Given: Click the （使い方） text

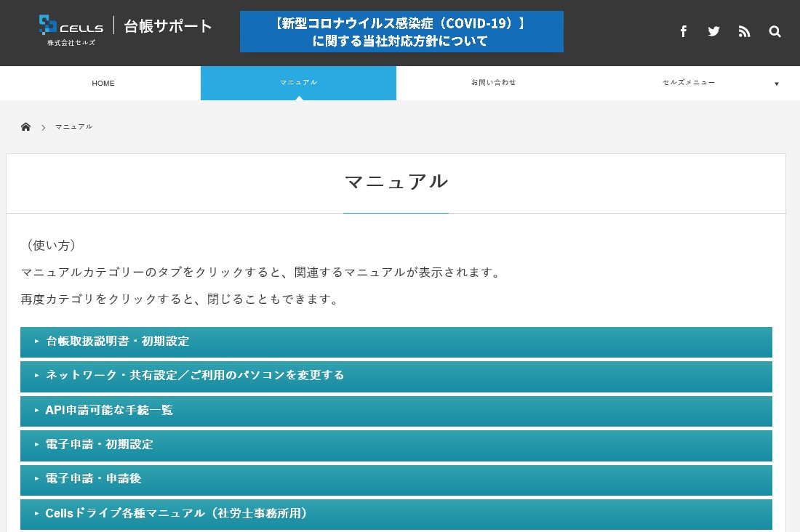Looking at the screenshot, I should coord(51,246).
